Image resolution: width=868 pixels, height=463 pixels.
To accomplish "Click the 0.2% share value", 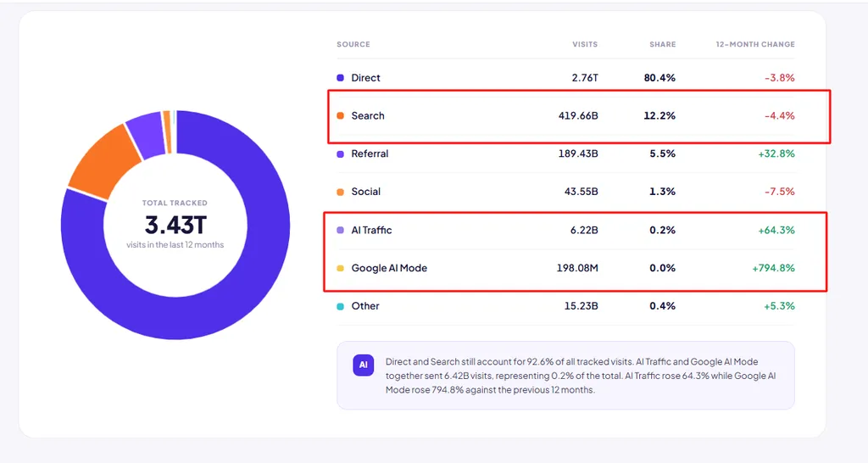I will click(663, 230).
